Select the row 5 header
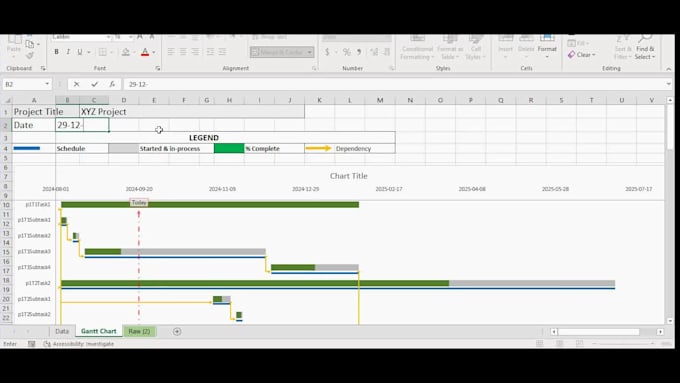This screenshot has height=383, width=680. (6, 158)
